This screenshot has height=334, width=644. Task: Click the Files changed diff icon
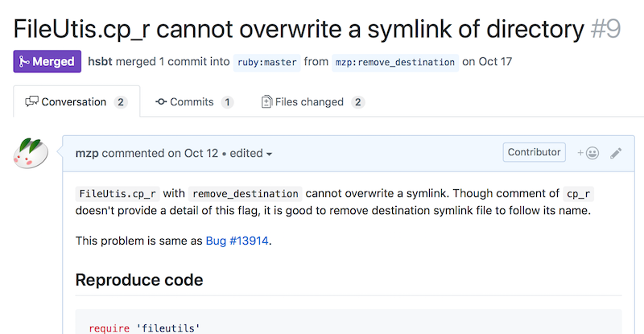(x=266, y=101)
